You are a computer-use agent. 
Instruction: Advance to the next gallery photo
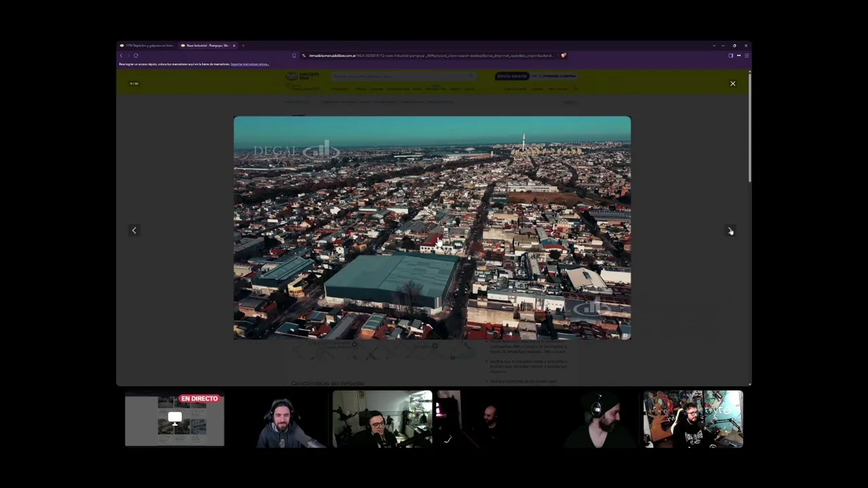coord(730,230)
